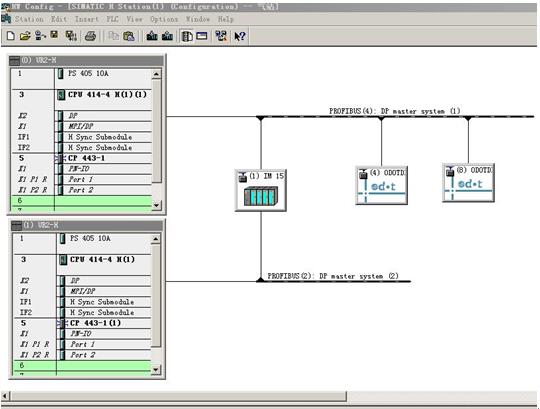The height and width of the screenshot is (409, 540).
Task: Click the vertical scrollbar thumb of rack 0
Action: point(156,131)
